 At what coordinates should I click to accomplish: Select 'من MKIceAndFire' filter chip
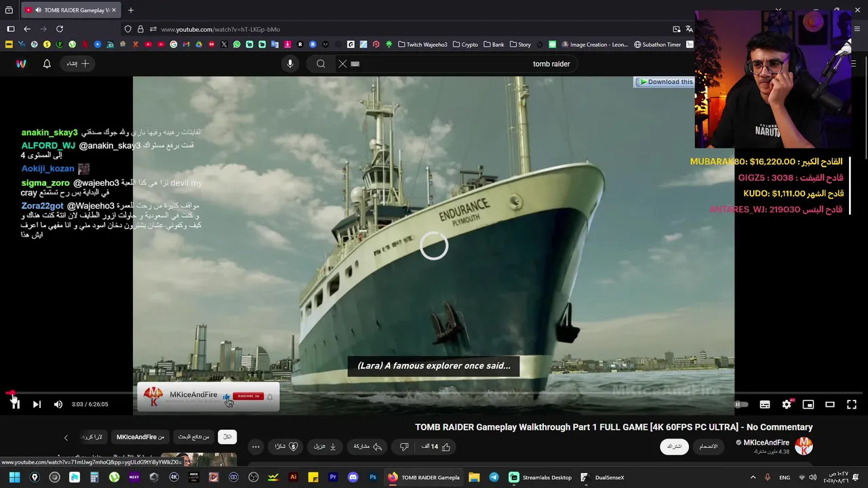pos(140,437)
